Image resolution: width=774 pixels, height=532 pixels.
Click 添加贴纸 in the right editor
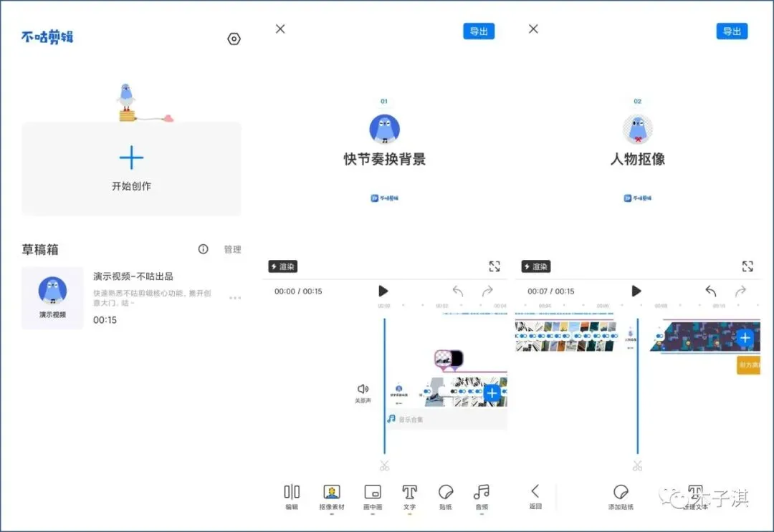coord(621,497)
